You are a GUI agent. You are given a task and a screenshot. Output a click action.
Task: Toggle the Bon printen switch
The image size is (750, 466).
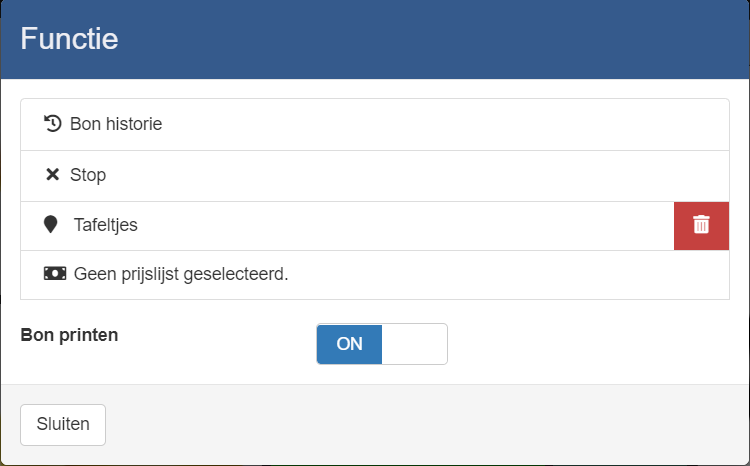pyautogui.click(x=382, y=344)
